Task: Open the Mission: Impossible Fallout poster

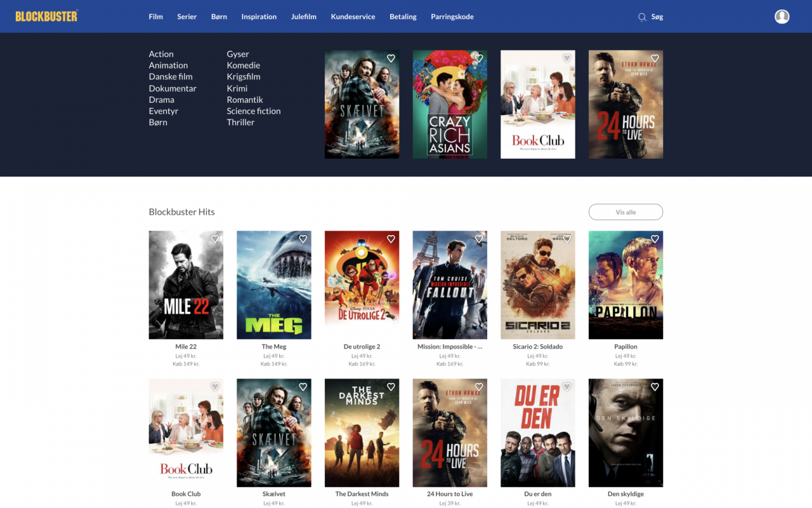Action: pos(450,285)
